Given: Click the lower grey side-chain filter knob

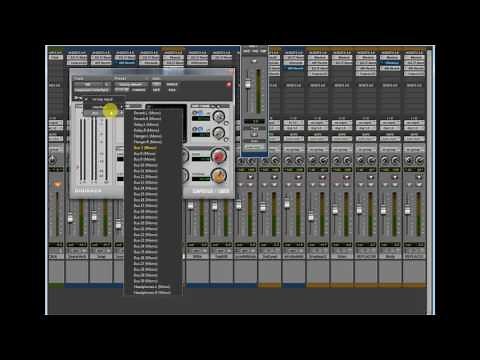Looking at the screenshot, I should coord(218,133).
